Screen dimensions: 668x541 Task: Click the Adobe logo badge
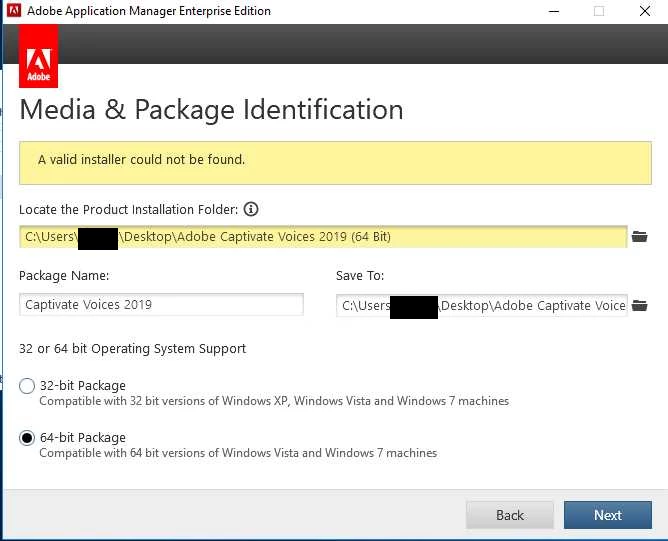[x=38, y=56]
